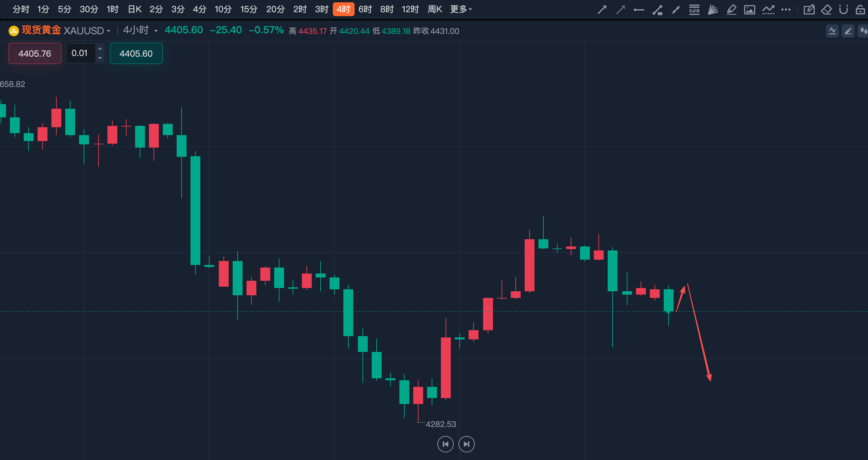Pick the highlighter marker tool
Image resolution: width=868 pixels, height=460 pixels.
coord(731,10)
